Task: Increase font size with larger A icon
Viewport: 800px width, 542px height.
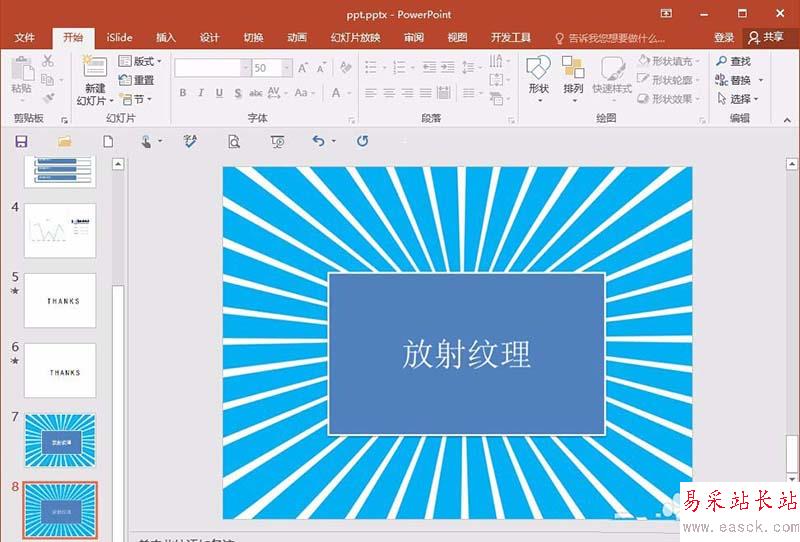Action: pyautogui.click(x=303, y=67)
